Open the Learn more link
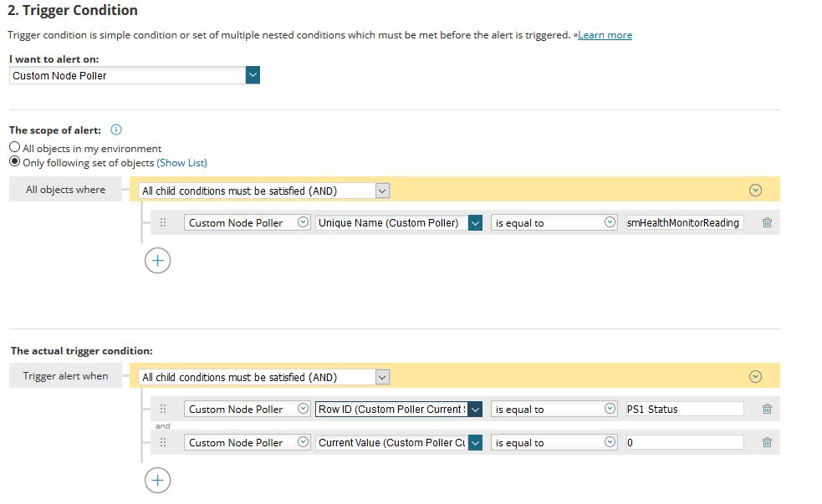This screenshot has width=822, height=504. [x=605, y=35]
